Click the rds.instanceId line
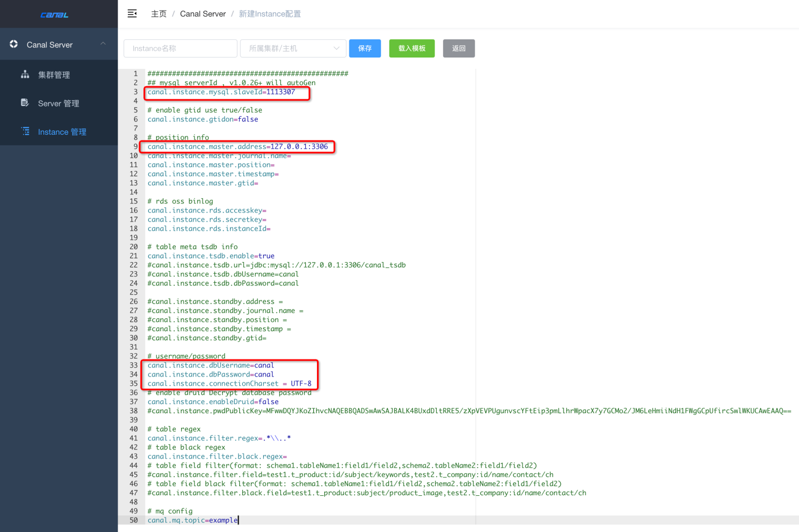This screenshot has height=532, width=799. (209, 228)
